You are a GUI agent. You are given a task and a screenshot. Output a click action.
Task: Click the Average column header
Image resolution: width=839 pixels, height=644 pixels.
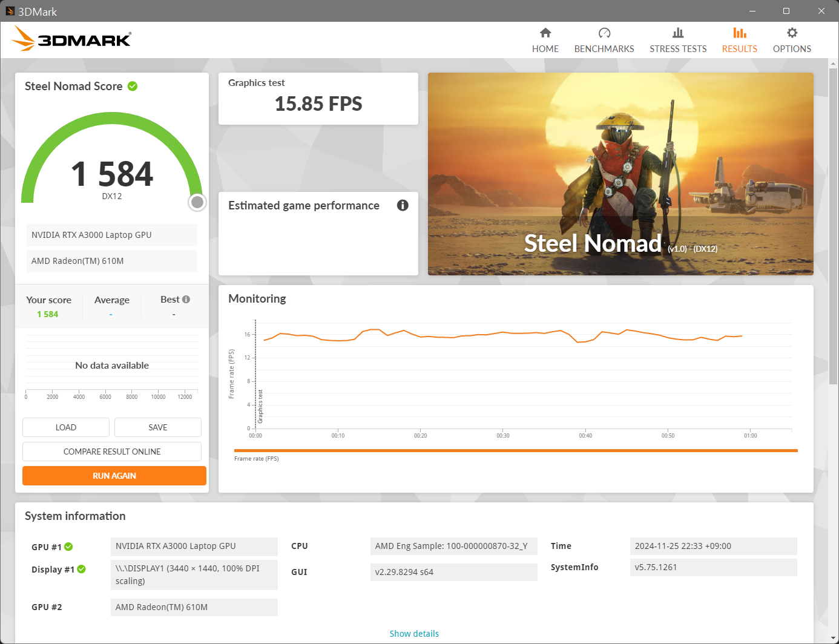coord(112,300)
